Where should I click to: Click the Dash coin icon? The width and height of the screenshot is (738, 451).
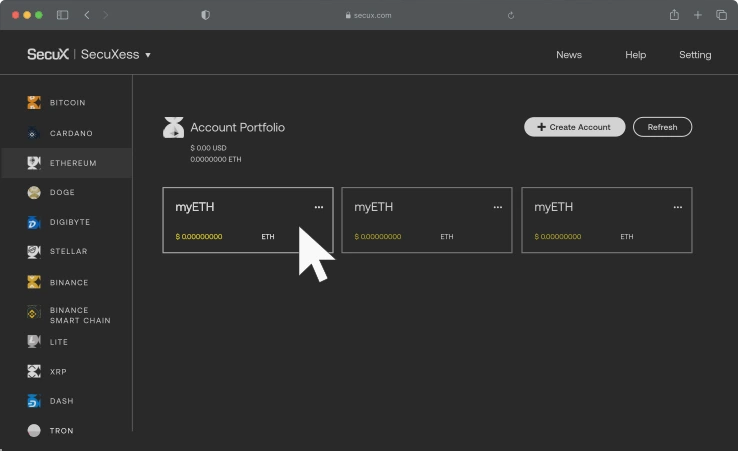point(34,401)
